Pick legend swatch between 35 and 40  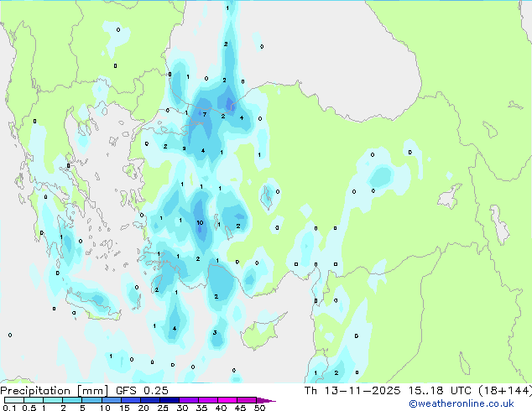pyautogui.click(x=207, y=400)
